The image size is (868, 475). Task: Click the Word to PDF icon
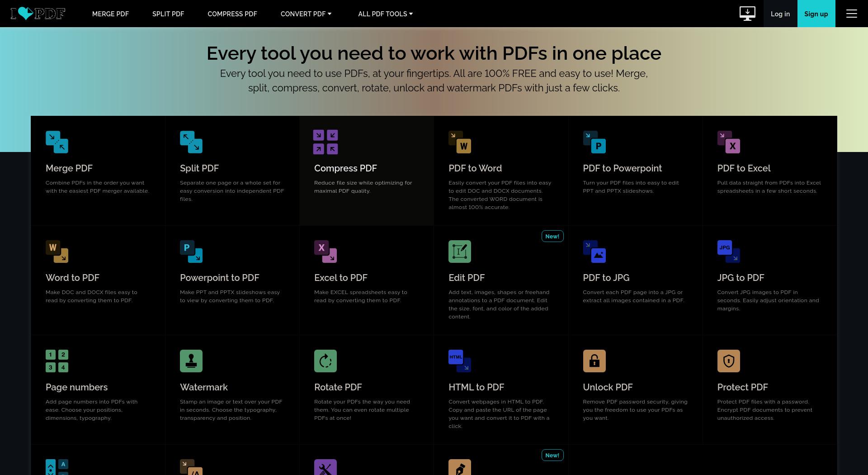[x=57, y=252]
